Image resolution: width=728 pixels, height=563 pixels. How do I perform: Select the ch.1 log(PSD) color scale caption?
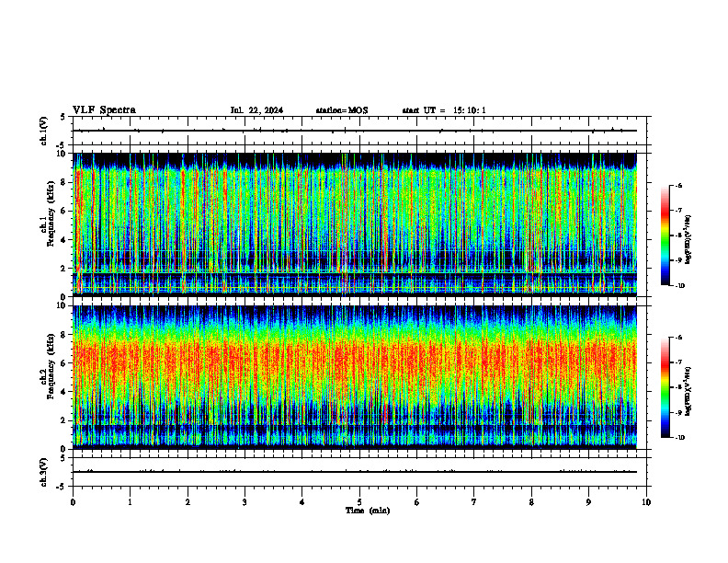tap(688, 239)
